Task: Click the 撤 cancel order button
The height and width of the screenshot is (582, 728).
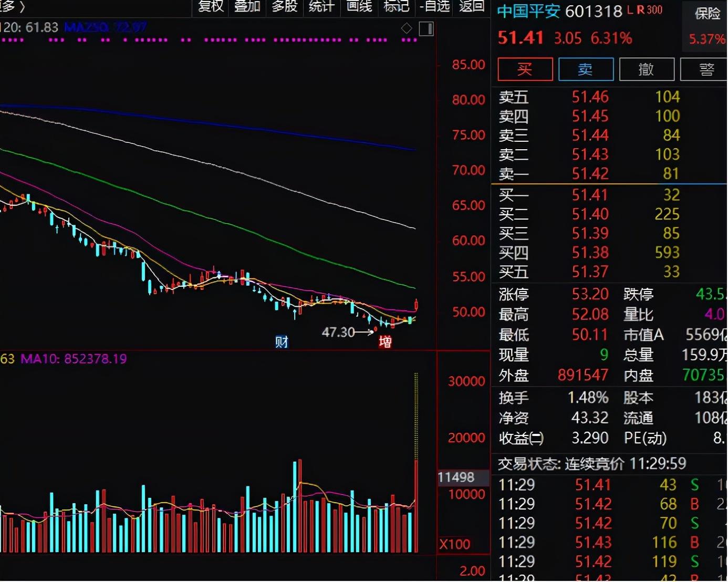Action: [x=647, y=69]
